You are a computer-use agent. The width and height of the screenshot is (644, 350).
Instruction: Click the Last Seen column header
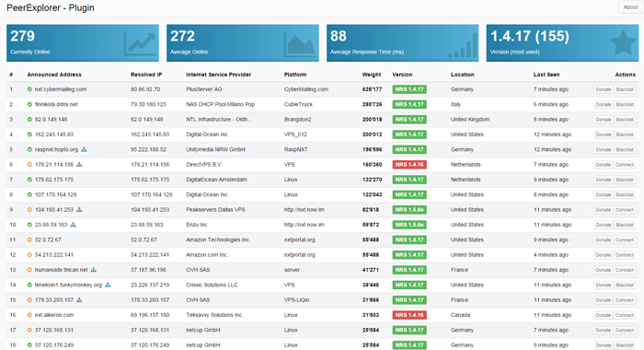tap(546, 75)
